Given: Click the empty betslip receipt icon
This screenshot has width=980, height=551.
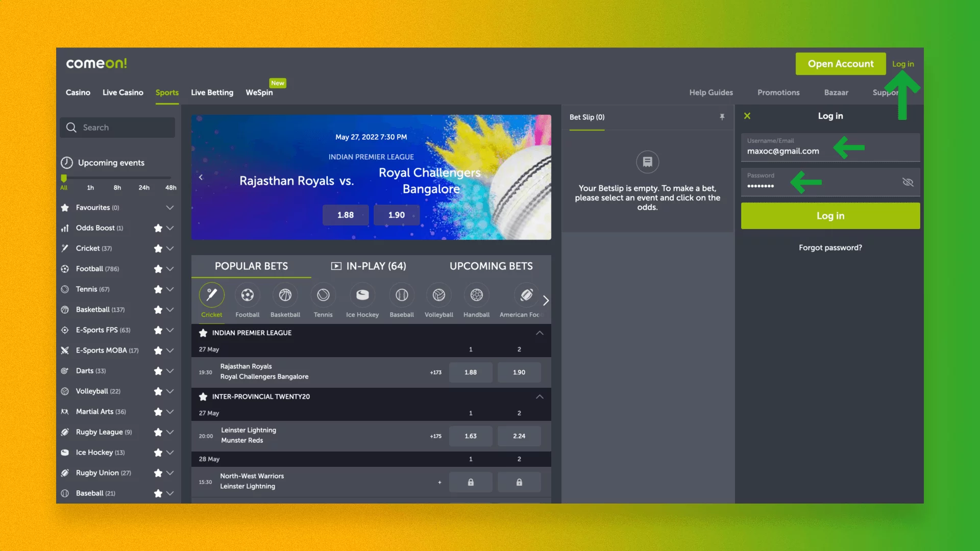Looking at the screenshot, I should pos(647,162).
